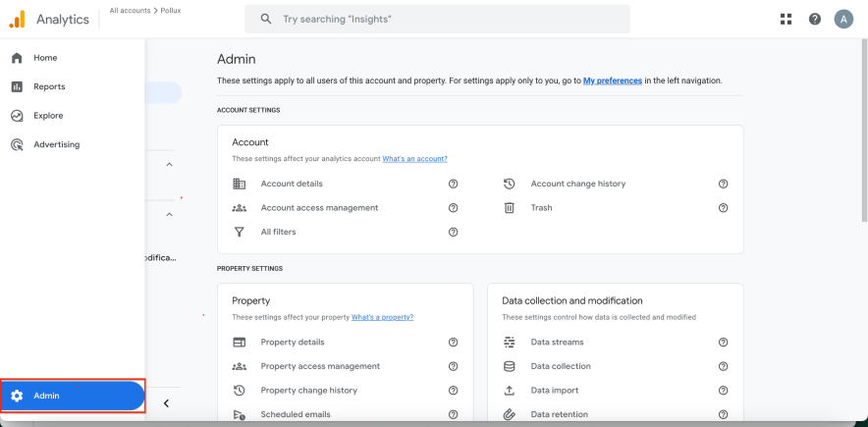Focus the Try searching Insights field

(437, 19)
